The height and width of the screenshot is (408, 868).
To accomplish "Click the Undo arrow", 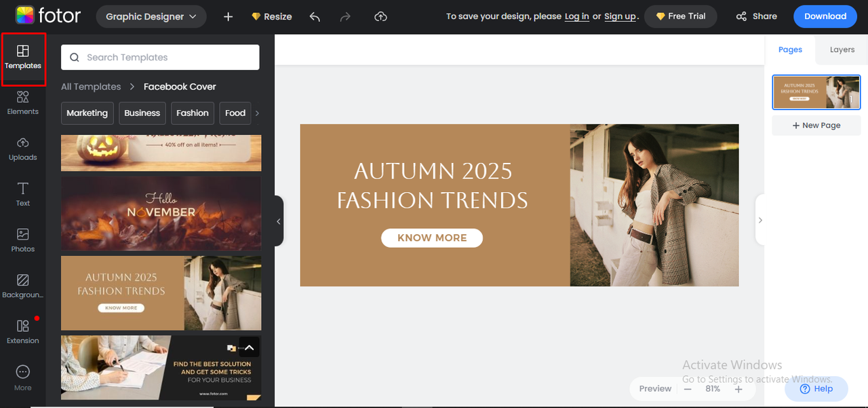I will [x=315, y=16].
